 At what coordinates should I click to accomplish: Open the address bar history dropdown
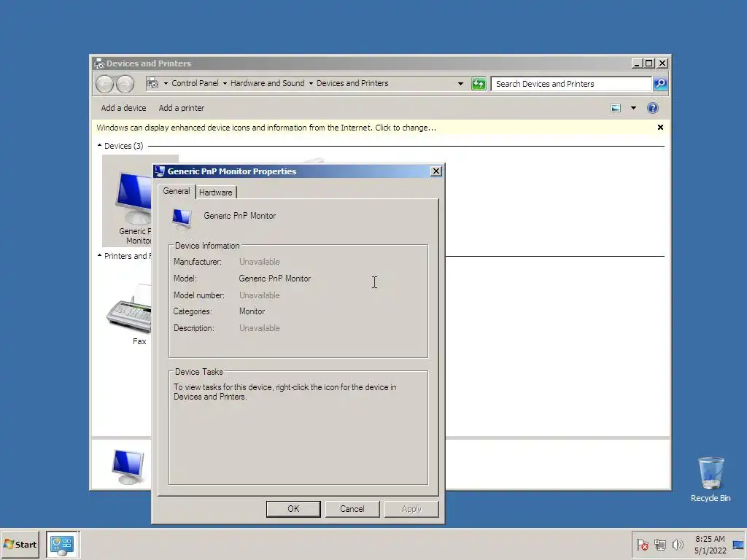460,84
